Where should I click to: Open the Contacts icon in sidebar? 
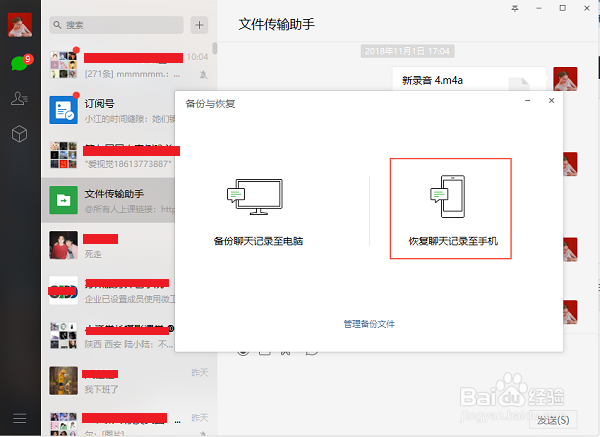[19, 98]
